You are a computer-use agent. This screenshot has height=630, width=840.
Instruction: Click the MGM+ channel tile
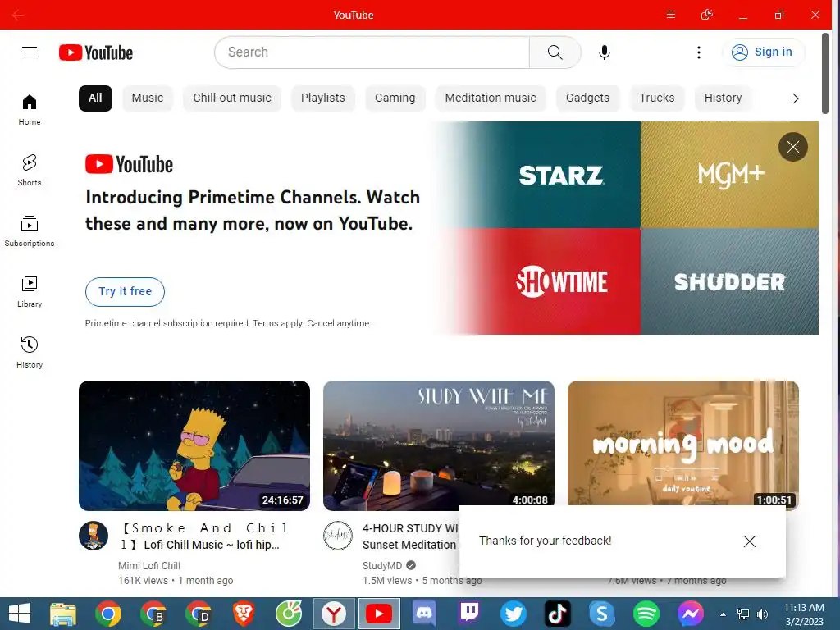(729, 175)
